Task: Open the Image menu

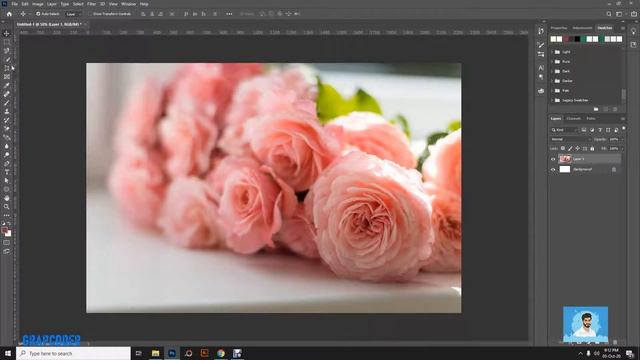Action: [x=38, y=4]
